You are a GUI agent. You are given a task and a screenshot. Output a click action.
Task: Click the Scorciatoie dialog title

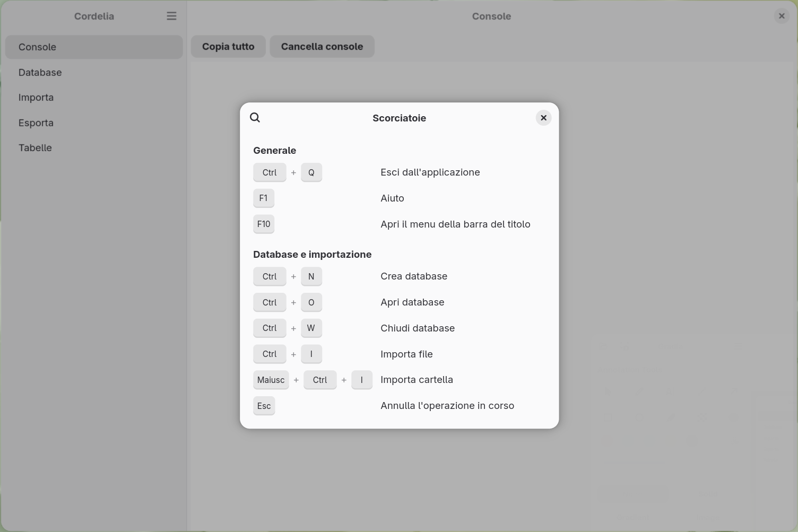coord(399,118)
